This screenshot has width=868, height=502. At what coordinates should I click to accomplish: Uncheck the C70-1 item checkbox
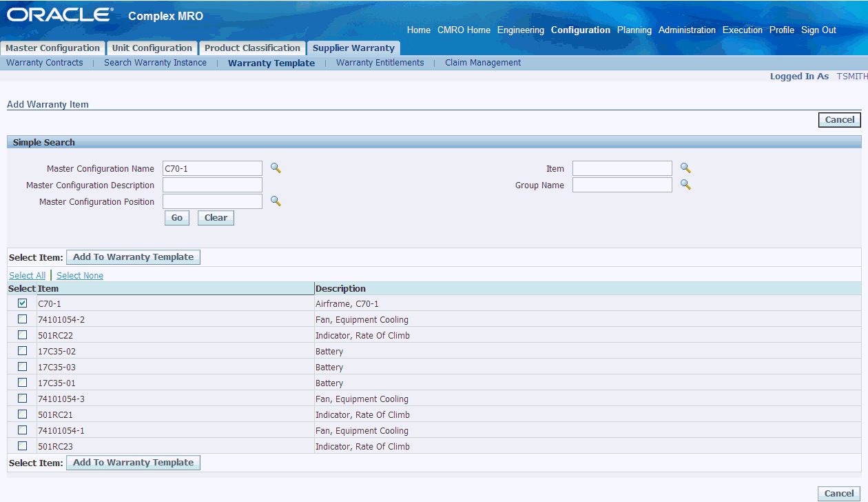click(x=23, y=303)
